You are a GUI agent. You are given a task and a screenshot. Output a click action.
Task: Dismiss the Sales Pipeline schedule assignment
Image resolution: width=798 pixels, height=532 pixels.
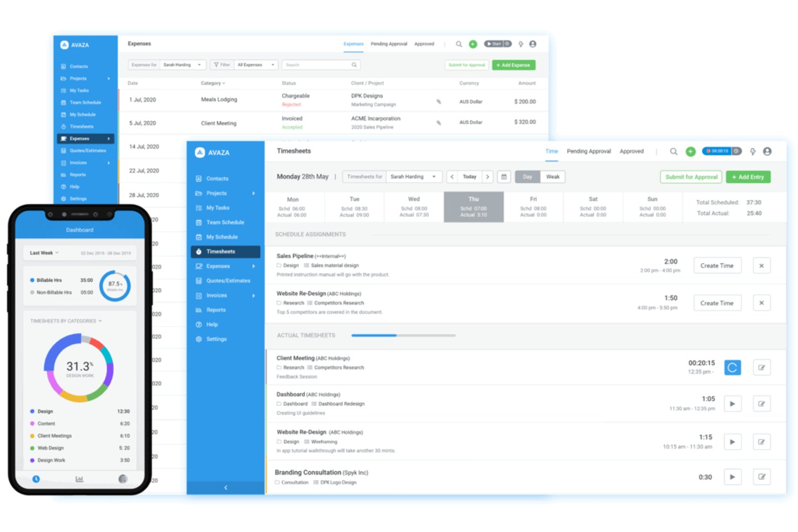point(761,266)
